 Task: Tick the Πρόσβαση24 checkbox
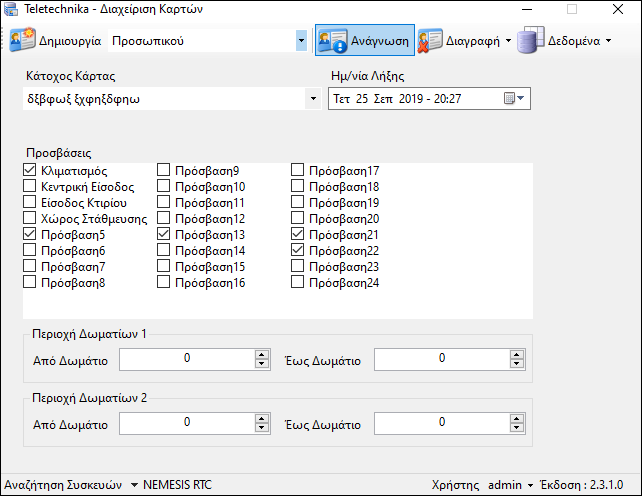[297, 282]
